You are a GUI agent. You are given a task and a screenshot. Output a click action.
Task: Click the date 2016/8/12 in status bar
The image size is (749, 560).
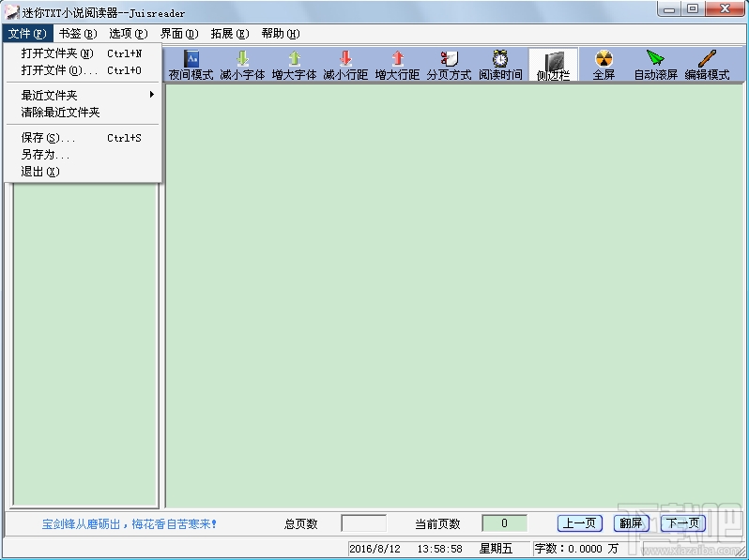click(375, 549)
